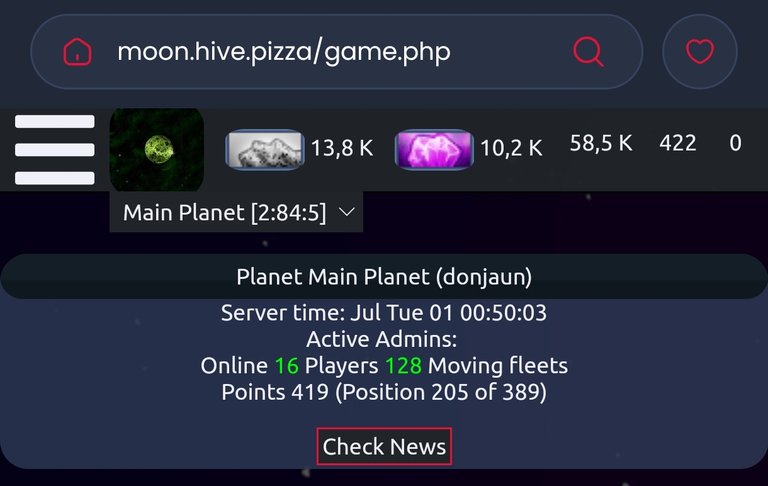Click the Check News button
Viewport: 768px width, 486px height.
pyautogui.click(x=384, y=446)
